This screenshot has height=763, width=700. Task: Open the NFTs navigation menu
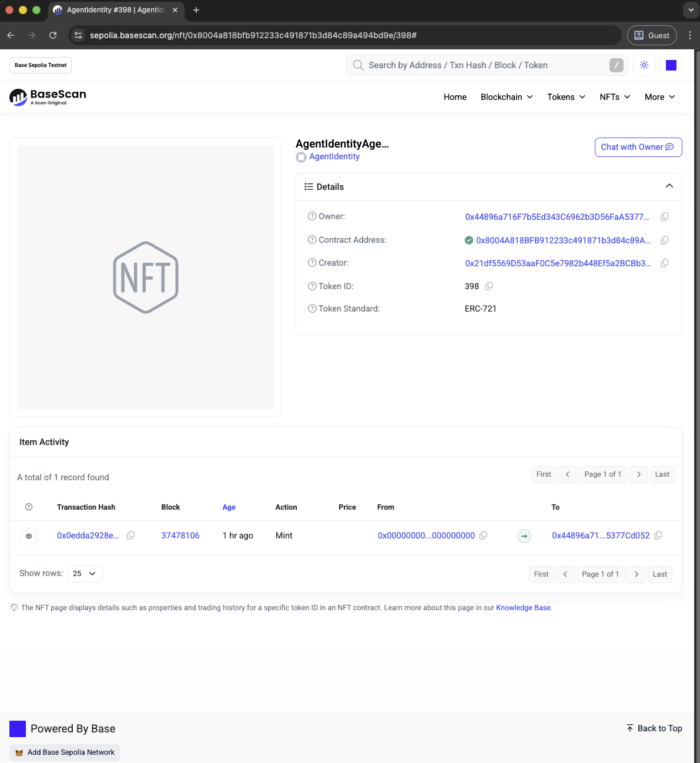click(615, 97)
